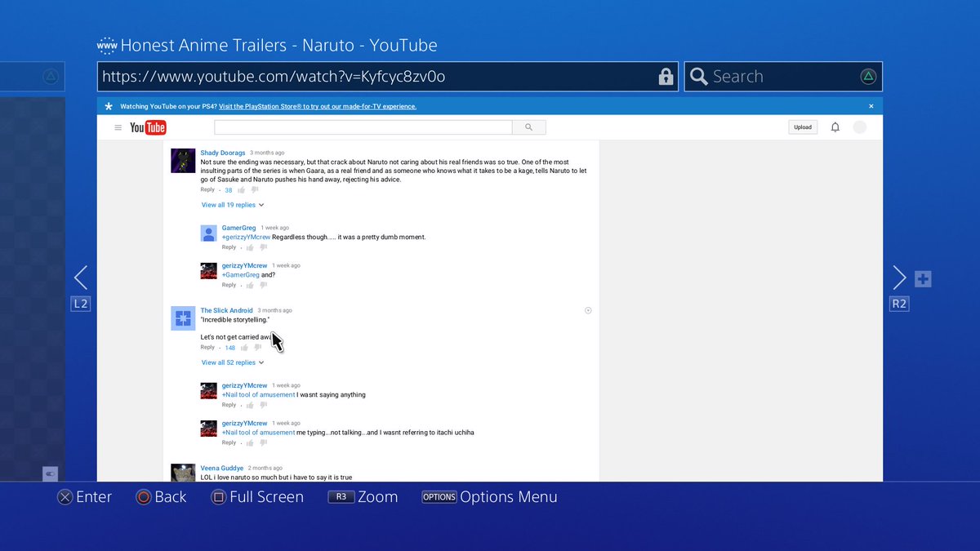Viewport: 980px width, 551px height.
Task: Go to the YouTube logo home
Action: point(148,127)
